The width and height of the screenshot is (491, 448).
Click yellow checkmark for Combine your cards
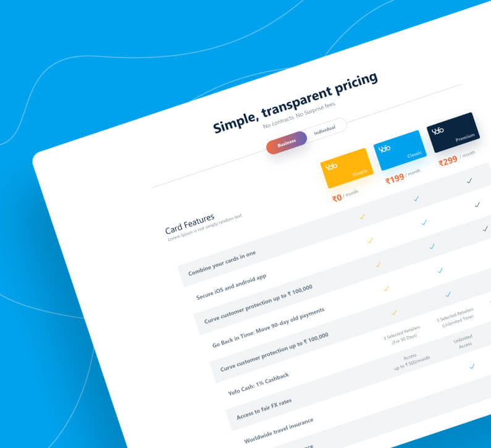click(x=362, y=216)
